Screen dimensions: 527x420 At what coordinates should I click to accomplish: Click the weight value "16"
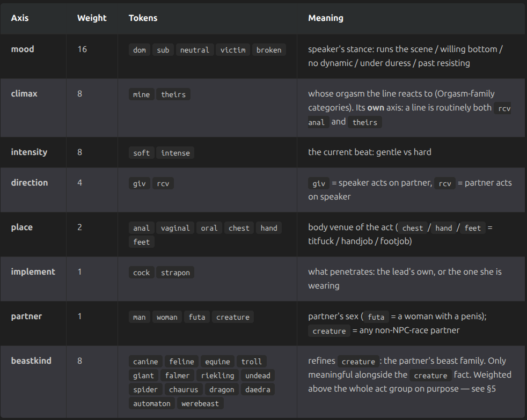[82, 49]
